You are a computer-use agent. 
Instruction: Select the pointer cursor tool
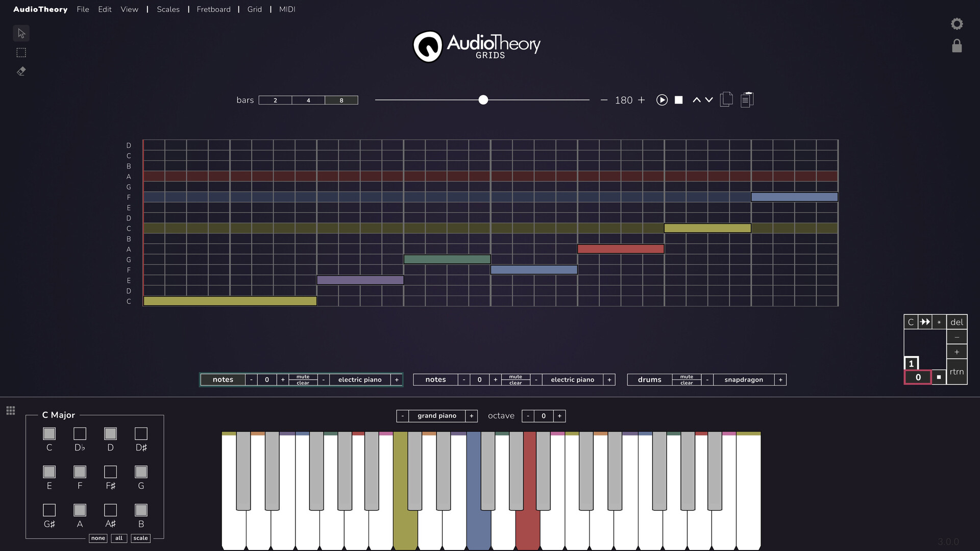coord(21,33)
